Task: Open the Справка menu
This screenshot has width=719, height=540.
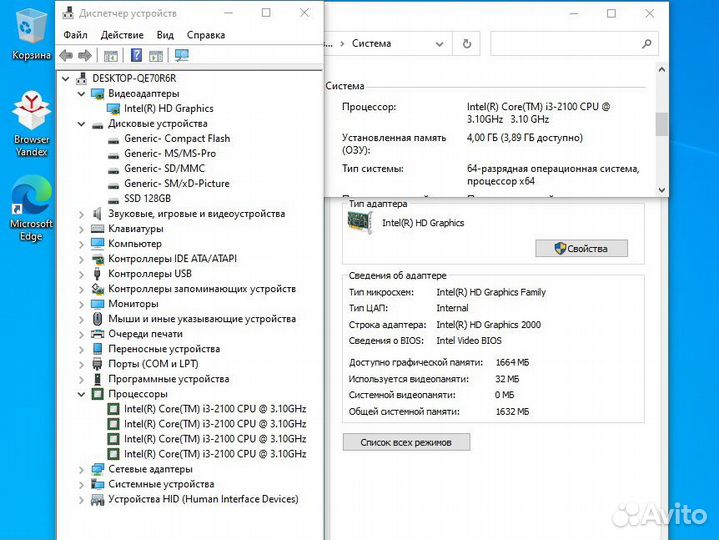Action: [206, 35]
